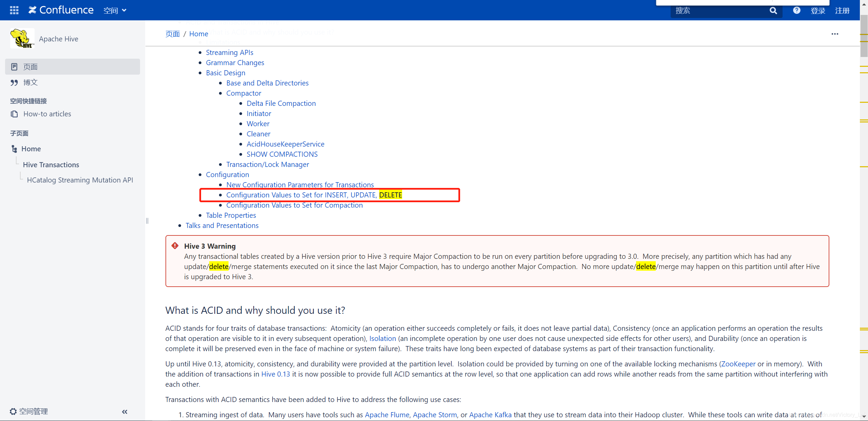Open the page actions ellipsis menu
The width and height of the screenshot is (868, 421).
pyautogui.click(x=835, y=34)
